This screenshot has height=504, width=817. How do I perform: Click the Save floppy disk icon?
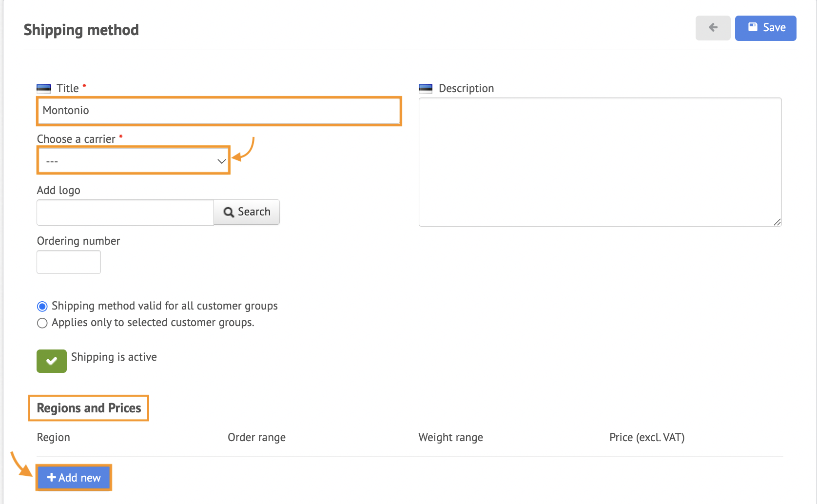point(753,27)
